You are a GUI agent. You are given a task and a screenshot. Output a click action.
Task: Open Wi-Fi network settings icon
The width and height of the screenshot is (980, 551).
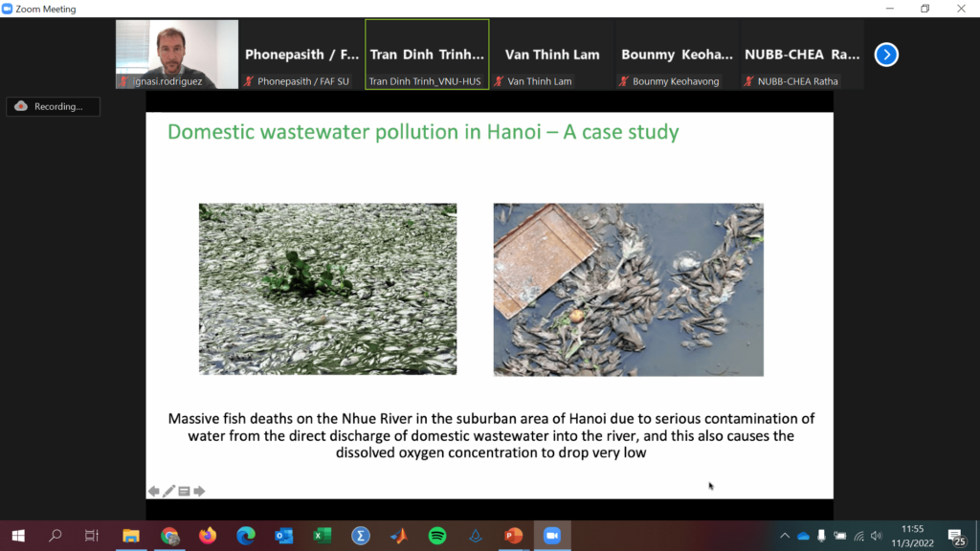[x=858, y=536]
